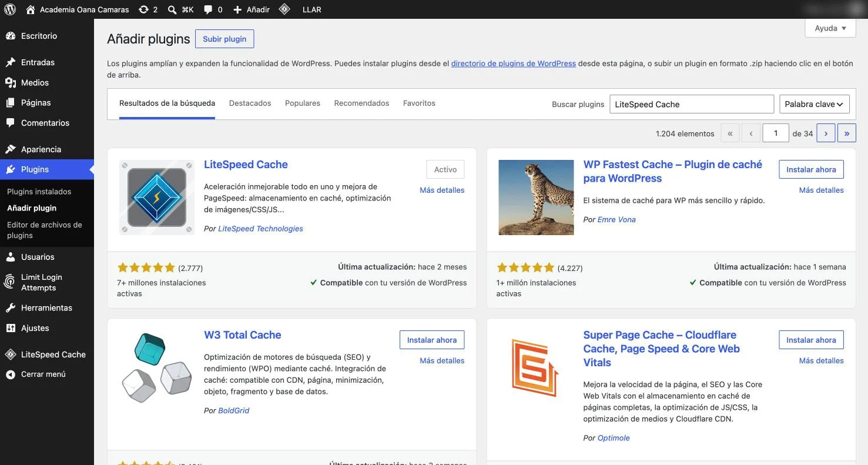Screen dimensions: 868x465
Task: Click the Añadir plus icon in admin bar
Action: pos(237,9)
